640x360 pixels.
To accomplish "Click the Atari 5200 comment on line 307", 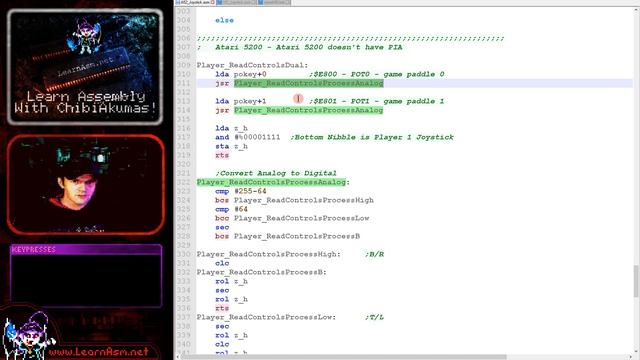I will pyautogui.click(x=300, y=47).
